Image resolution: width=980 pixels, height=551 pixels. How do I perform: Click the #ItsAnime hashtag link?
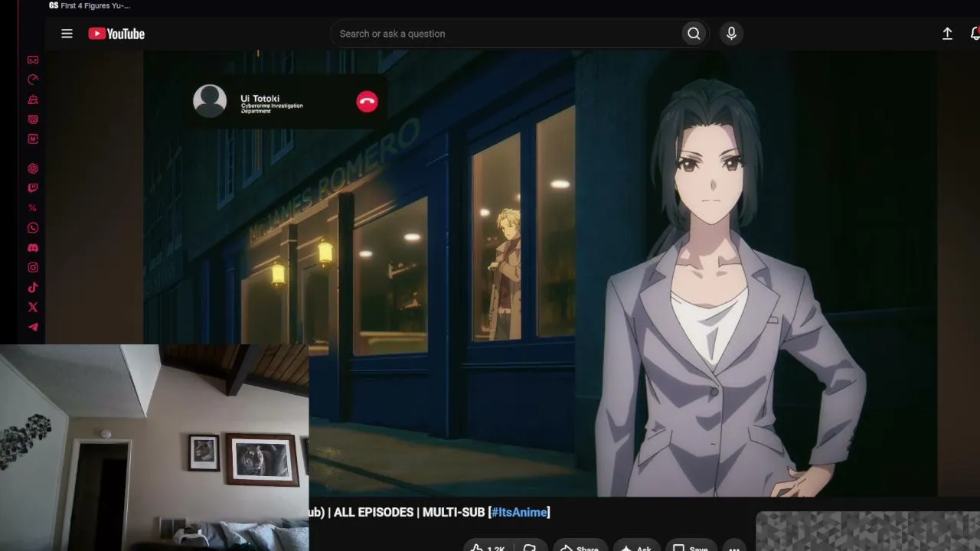coord(519,513)
